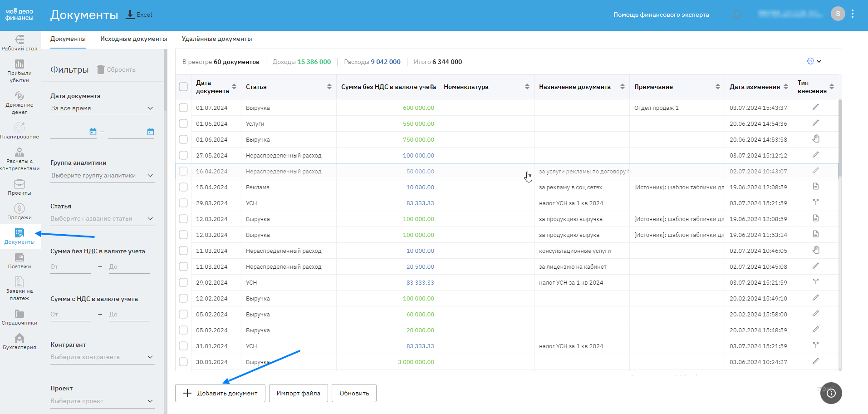Switch to Удалённые документы tab
This screenshot has width=868, height=414.
click(217, 39)
